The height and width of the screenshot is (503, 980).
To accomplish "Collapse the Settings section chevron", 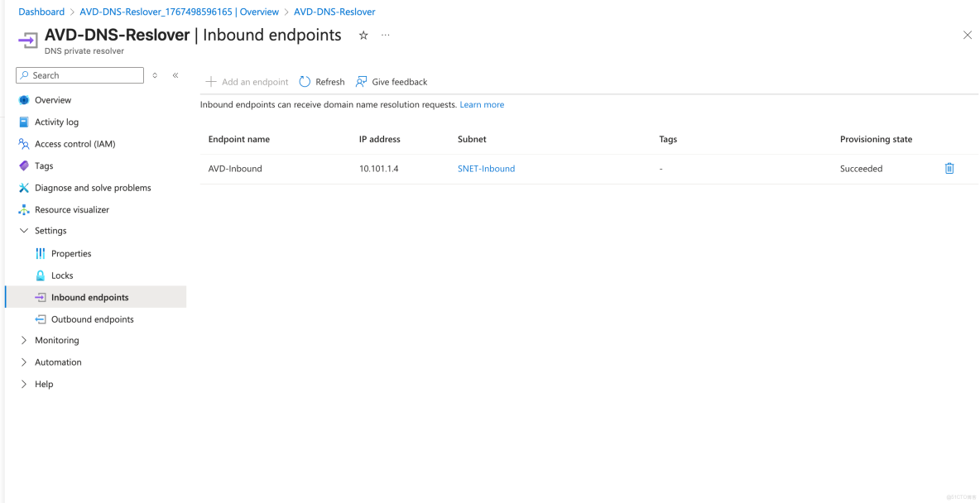I will 23,231.
